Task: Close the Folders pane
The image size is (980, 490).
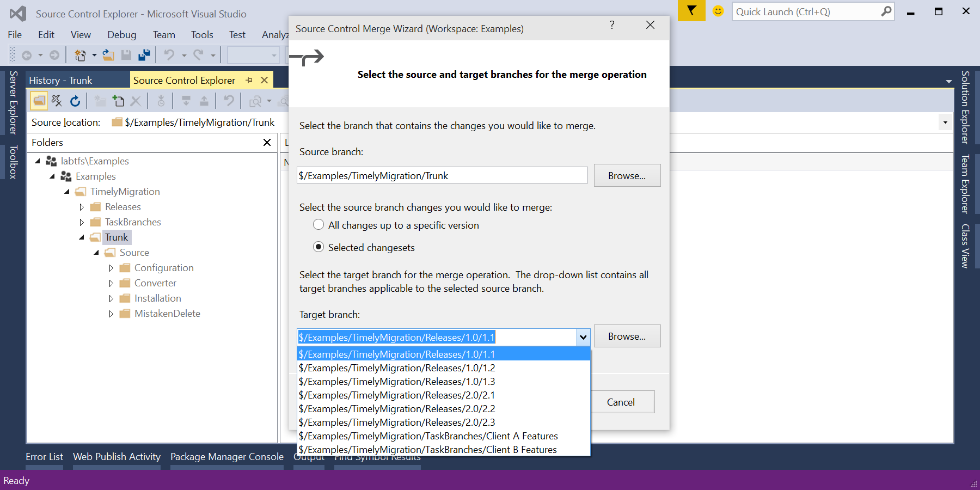Action: 267,142
